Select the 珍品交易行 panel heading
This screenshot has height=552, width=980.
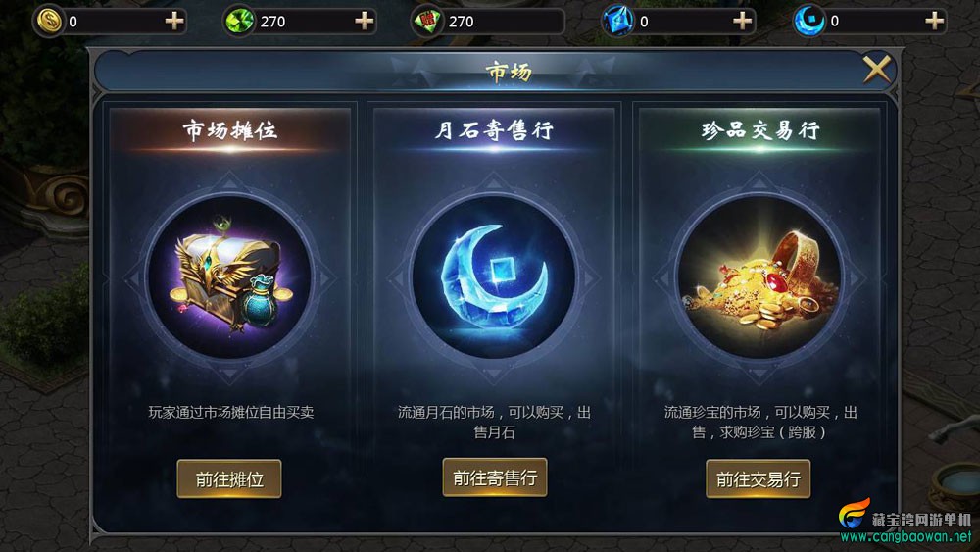[x=760, y=130]
